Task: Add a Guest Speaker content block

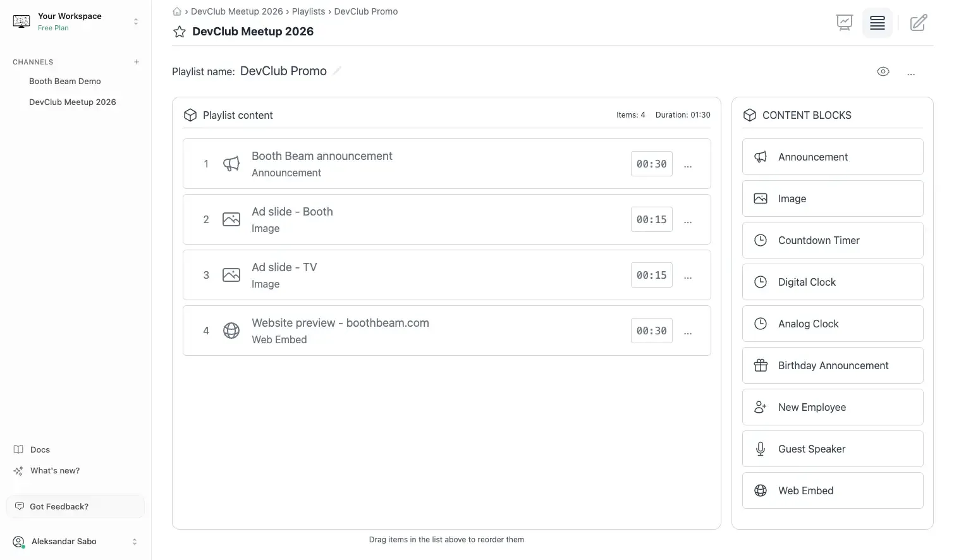Action: 833,449
